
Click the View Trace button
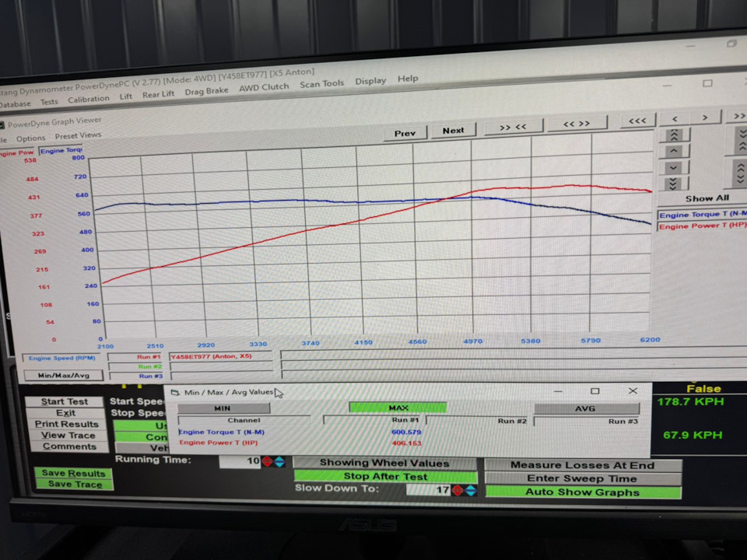[x=68, y=436]
